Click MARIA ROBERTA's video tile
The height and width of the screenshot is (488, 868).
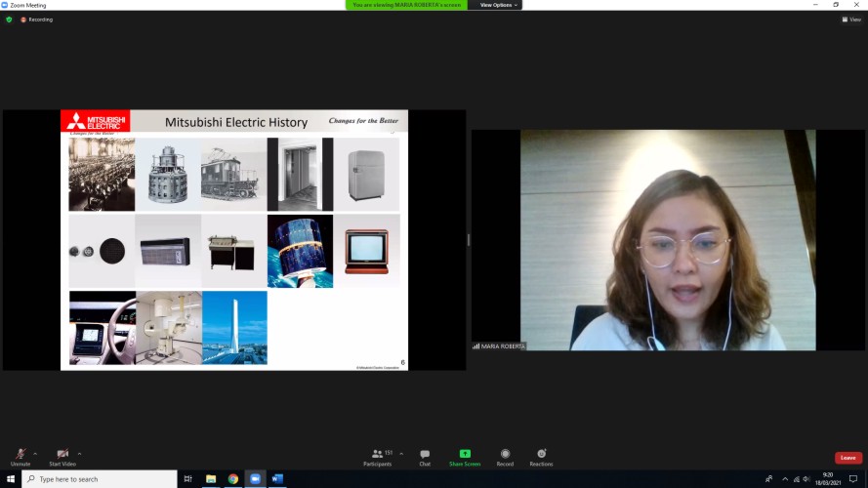[x=668, y=239]
